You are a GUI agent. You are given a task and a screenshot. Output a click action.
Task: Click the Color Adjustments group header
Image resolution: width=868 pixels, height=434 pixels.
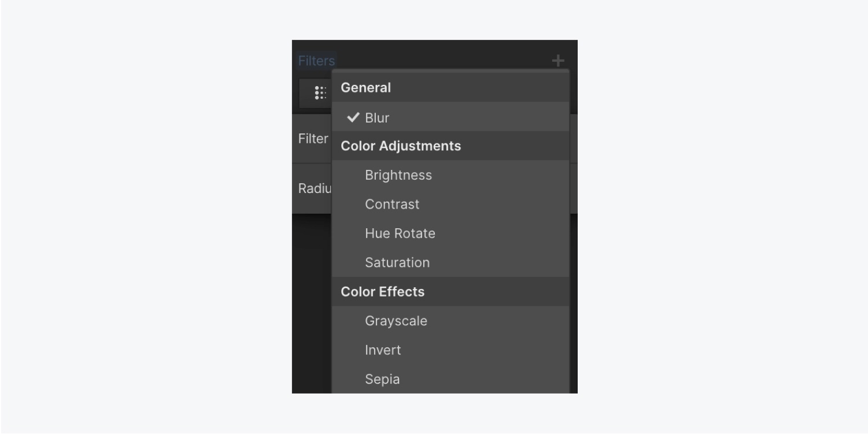pos(450,146)
